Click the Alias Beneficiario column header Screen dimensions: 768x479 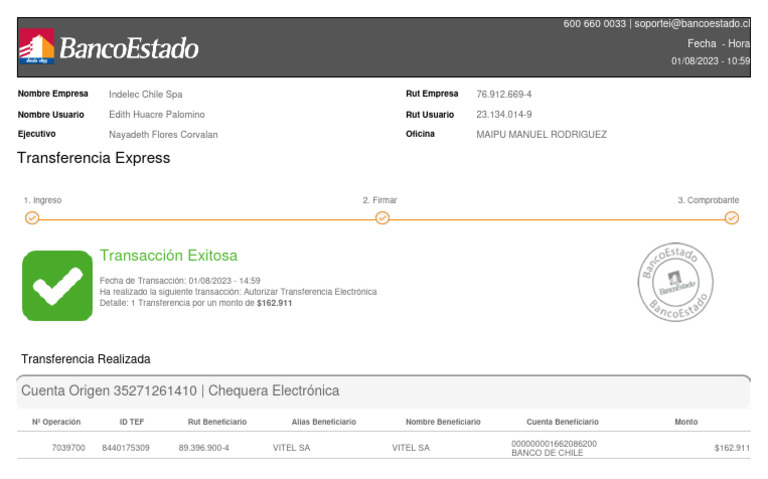point(324,422)
